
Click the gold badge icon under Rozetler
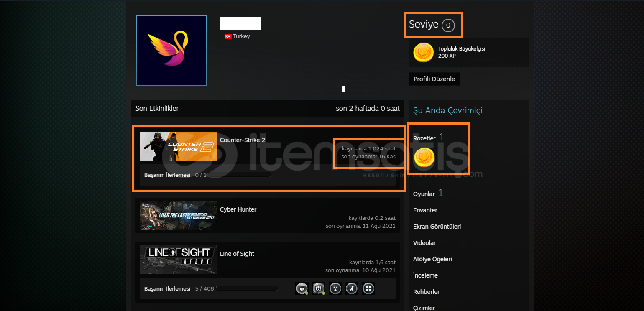coord(424,158)
